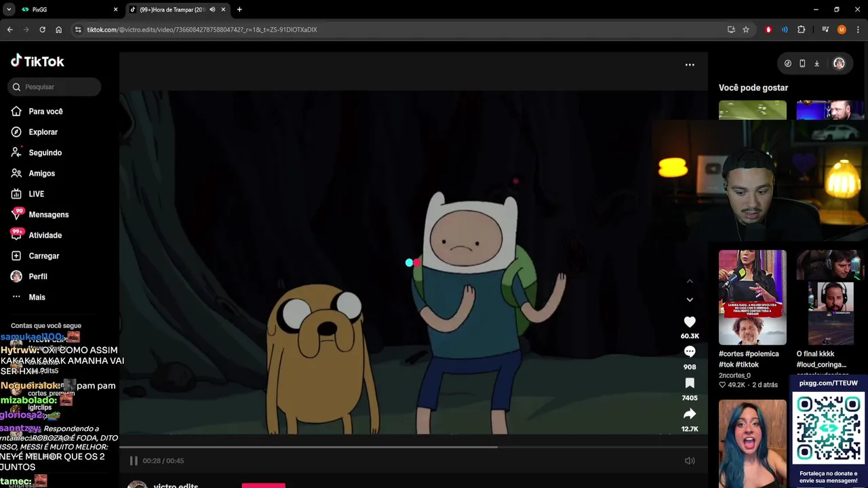This screenshot has width=868, height=488.
Task: Click the install app icon in address bar
Action: pos(731,30)
